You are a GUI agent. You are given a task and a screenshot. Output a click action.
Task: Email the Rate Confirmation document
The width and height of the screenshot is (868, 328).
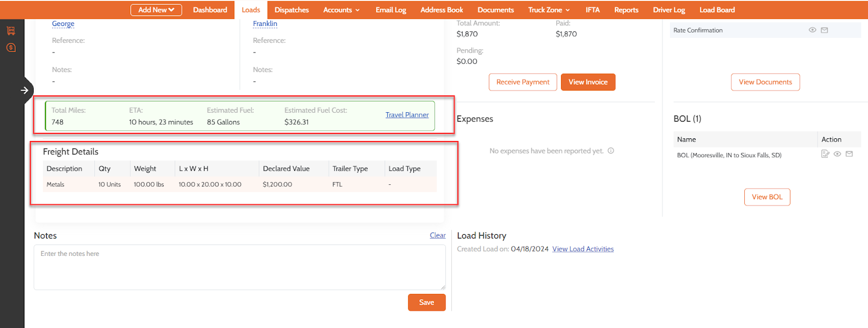click(x=824, y=30)
